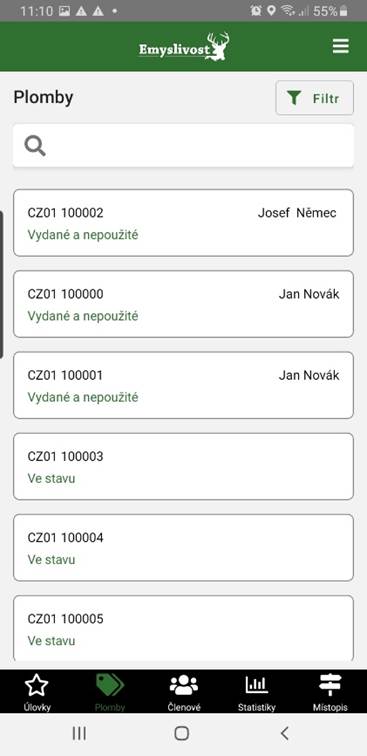Click the magnifying glass search icon
Image resolution: width=367 pixels, height=756 pixels.
pos(35,146)
